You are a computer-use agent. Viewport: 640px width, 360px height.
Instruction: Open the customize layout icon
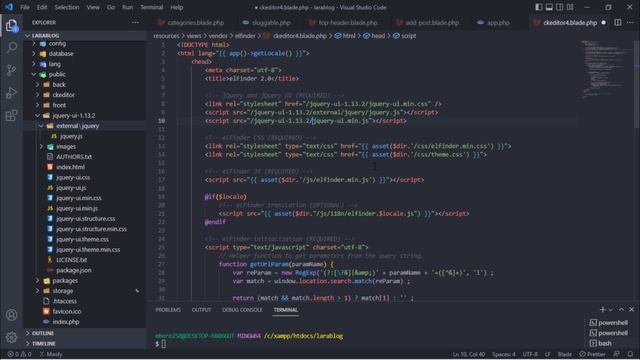(570, 7)
